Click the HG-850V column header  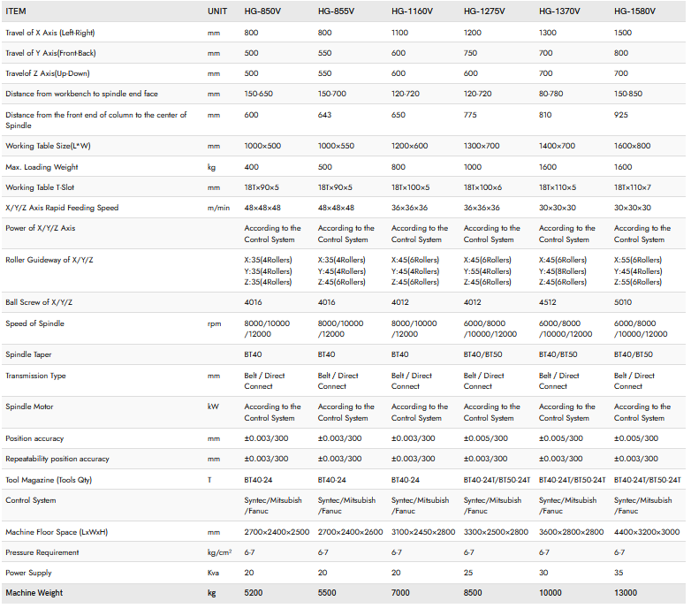[262, 11]
